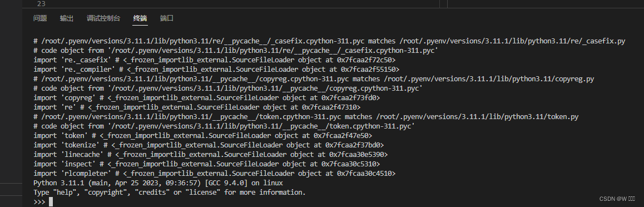Click address 0x7fcaa2f47310 on the 're' line

pyautogui.click(x=329, y=107)
